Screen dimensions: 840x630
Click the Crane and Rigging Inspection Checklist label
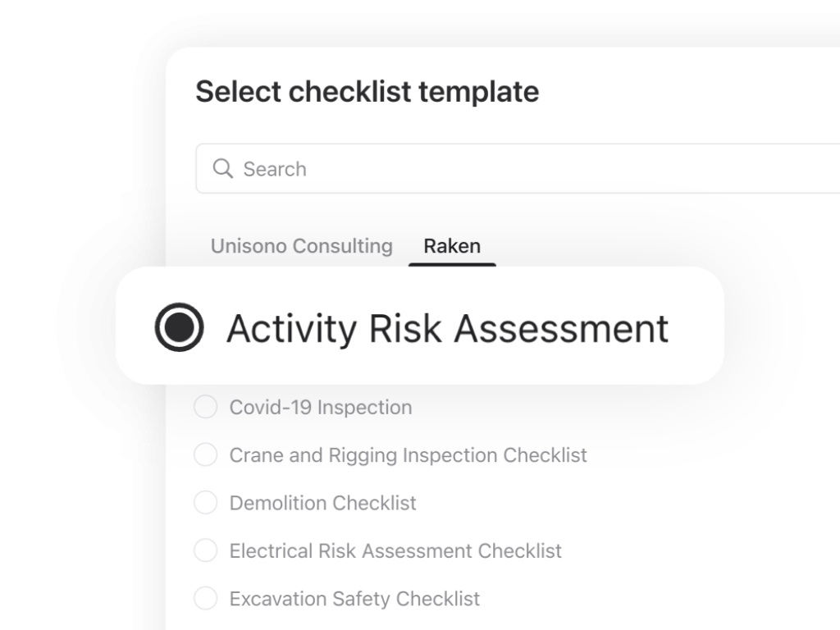pyautogui.click(x=409, y=455)
